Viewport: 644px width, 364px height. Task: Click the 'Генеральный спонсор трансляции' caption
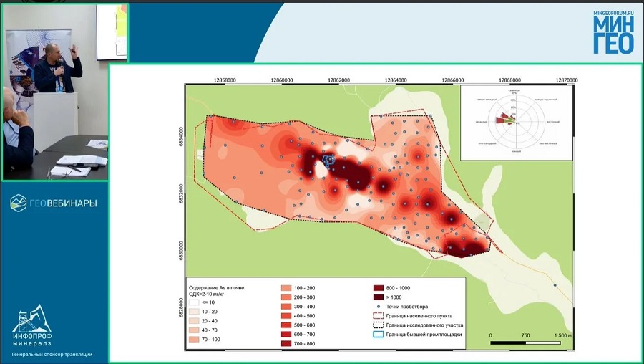[52, 354]
